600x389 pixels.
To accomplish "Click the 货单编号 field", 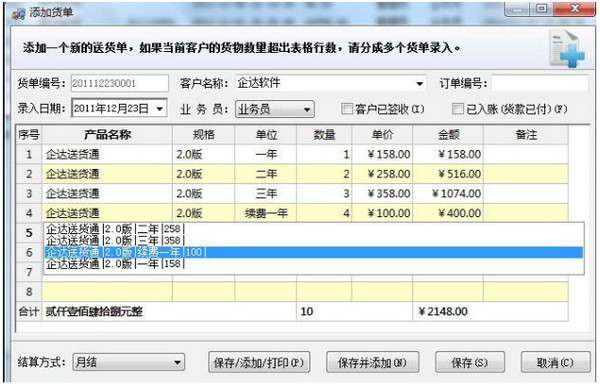I will (120, 83).
